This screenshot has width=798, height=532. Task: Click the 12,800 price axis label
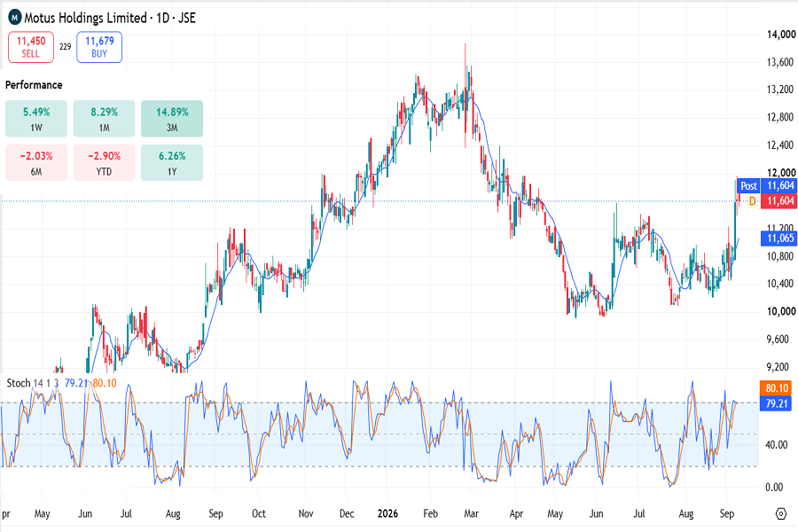(x=780, y=118)
